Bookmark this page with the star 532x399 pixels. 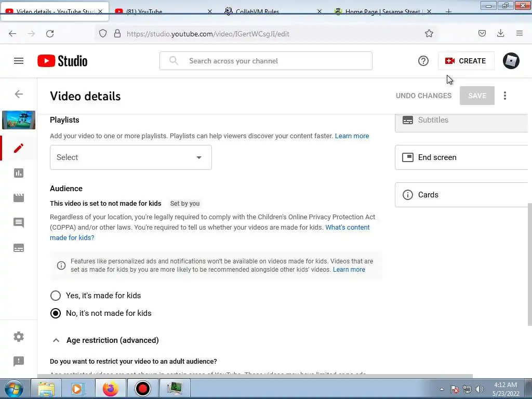[x=429, y=34]
